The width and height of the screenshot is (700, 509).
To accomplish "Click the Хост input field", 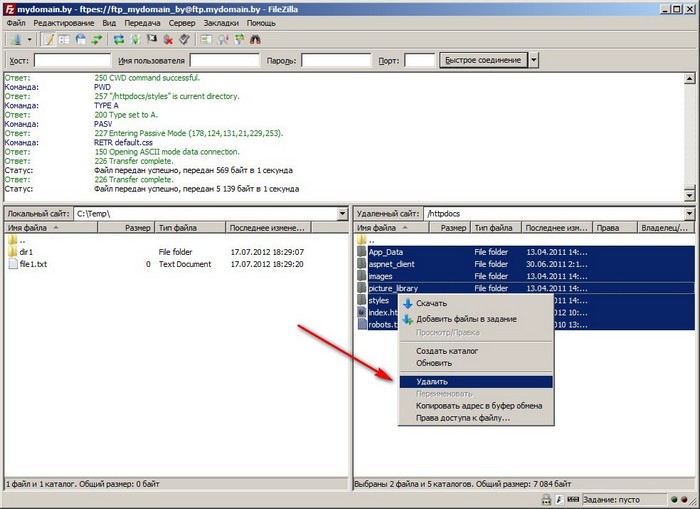I will pyautogui.click(x=72, y=60).
